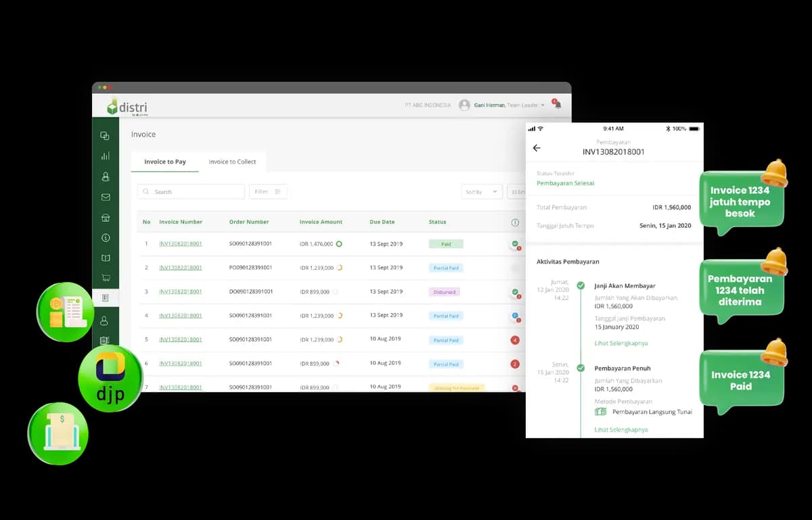Select the Invoice to Pay tab
Screen dimensions: 812x520
[165, 162]
